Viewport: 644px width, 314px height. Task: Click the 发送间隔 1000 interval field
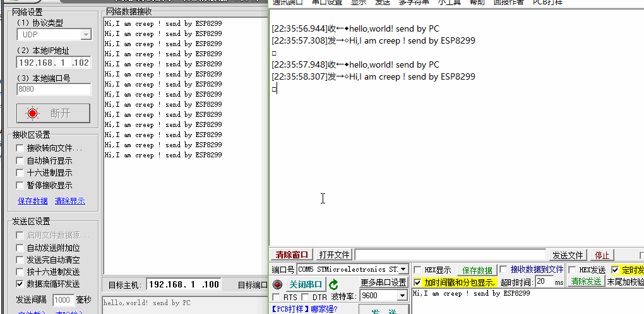[64, 300]
